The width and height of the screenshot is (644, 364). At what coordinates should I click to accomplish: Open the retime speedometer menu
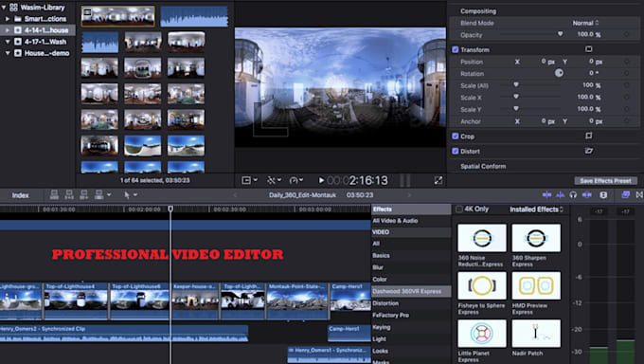click(296, 180)
